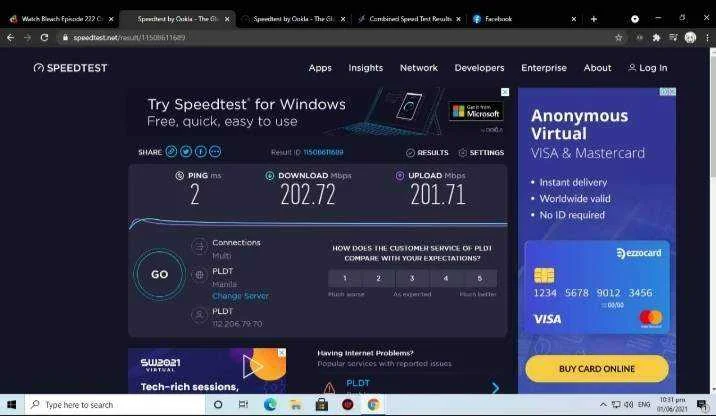
Task: Click the Connections multi icon
Action: click(x=199, y=247)
